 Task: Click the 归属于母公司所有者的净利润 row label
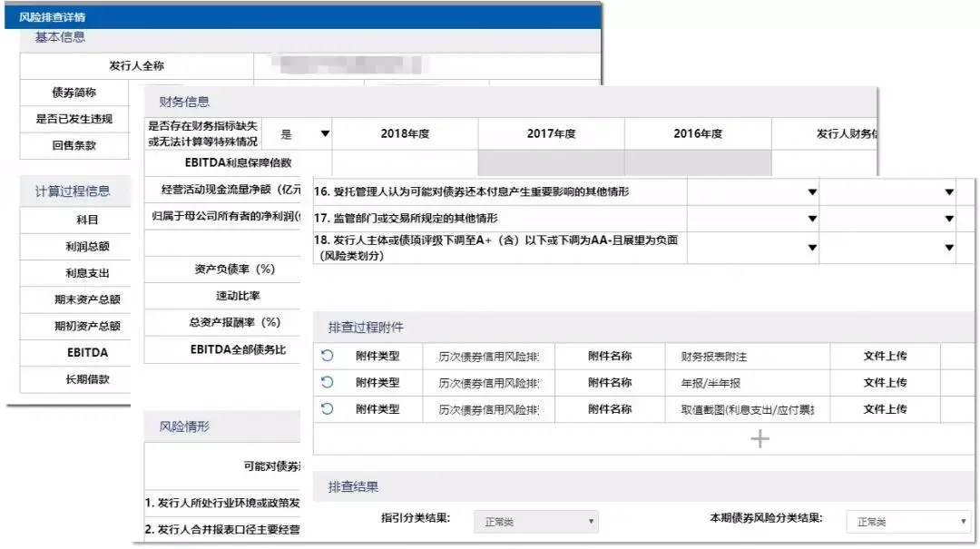(226, 216)
